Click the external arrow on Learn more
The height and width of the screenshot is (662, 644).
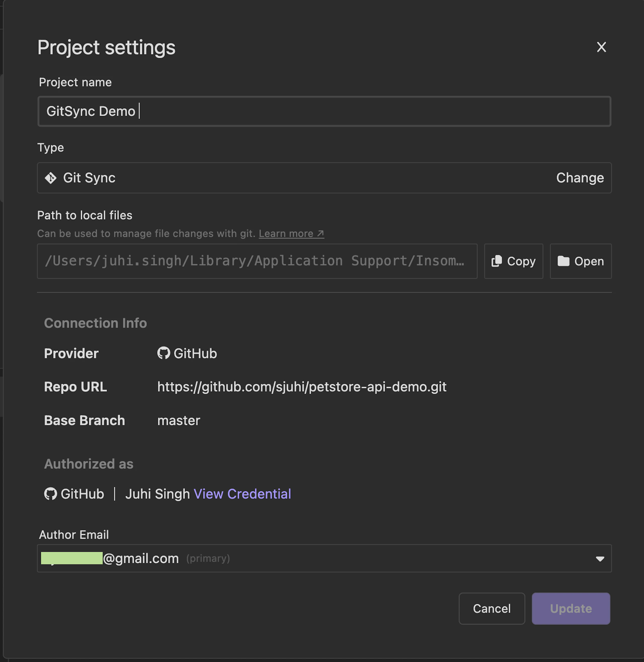(320, 234)
